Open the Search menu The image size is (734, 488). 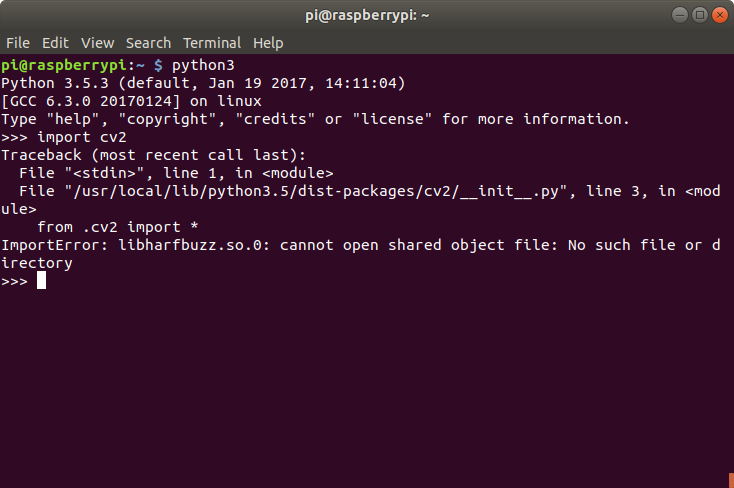(148, 43)
